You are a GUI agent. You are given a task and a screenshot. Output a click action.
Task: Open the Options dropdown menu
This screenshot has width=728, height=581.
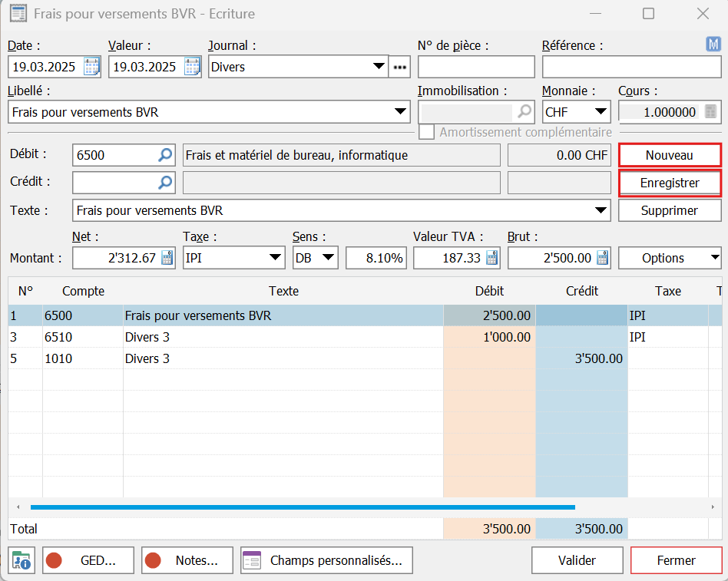(x=670, y=259)
